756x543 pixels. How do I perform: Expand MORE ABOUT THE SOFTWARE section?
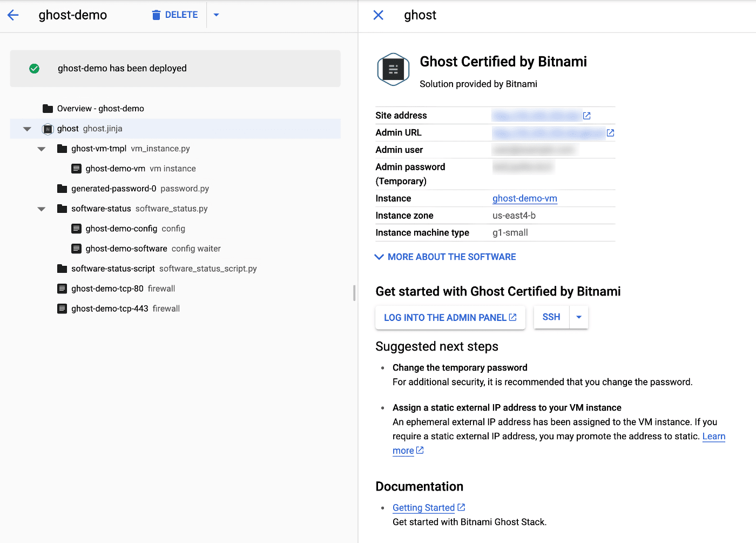tap(446, 257)
